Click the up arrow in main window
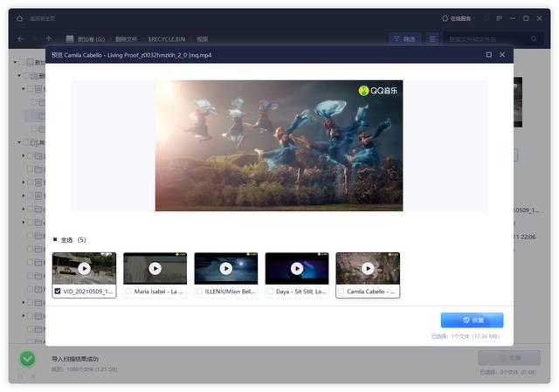The height and width of the screenshot is (392, 559). [49, 38]
